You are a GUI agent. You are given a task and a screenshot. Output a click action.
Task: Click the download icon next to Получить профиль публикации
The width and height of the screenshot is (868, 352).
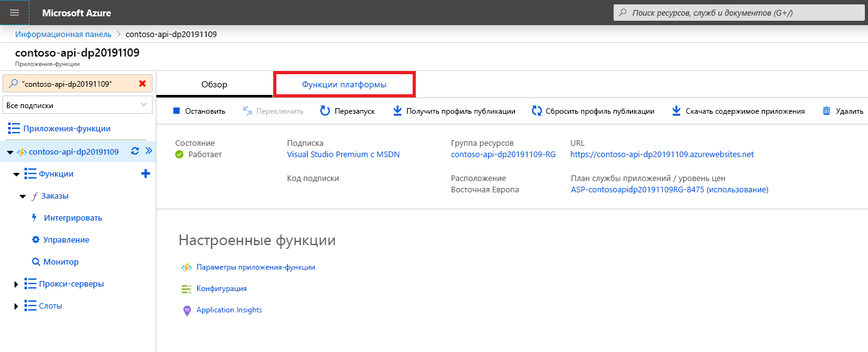pyautogui.click(x=397, y=111)
